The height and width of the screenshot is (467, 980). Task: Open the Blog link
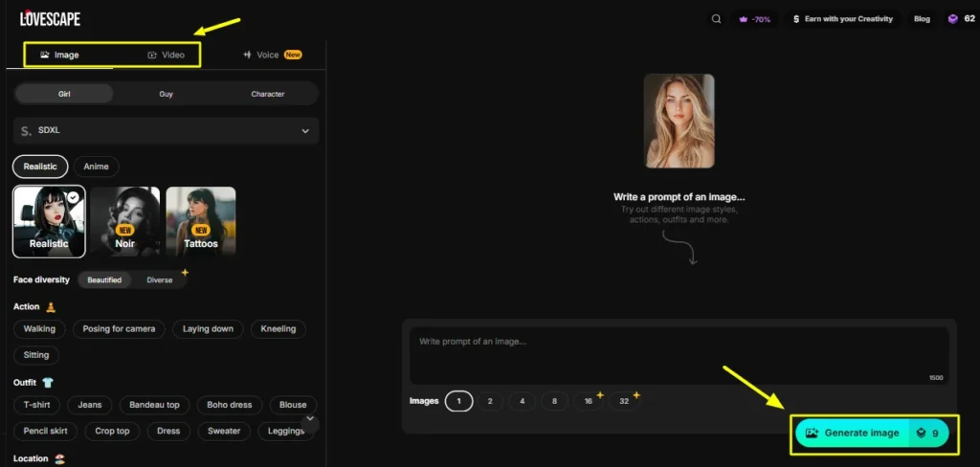(922, 19)
